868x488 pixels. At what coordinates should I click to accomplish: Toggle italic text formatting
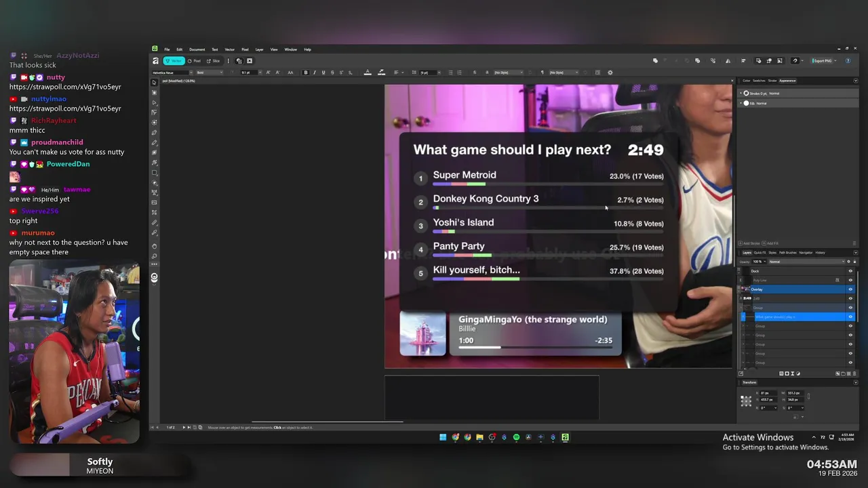315,73
